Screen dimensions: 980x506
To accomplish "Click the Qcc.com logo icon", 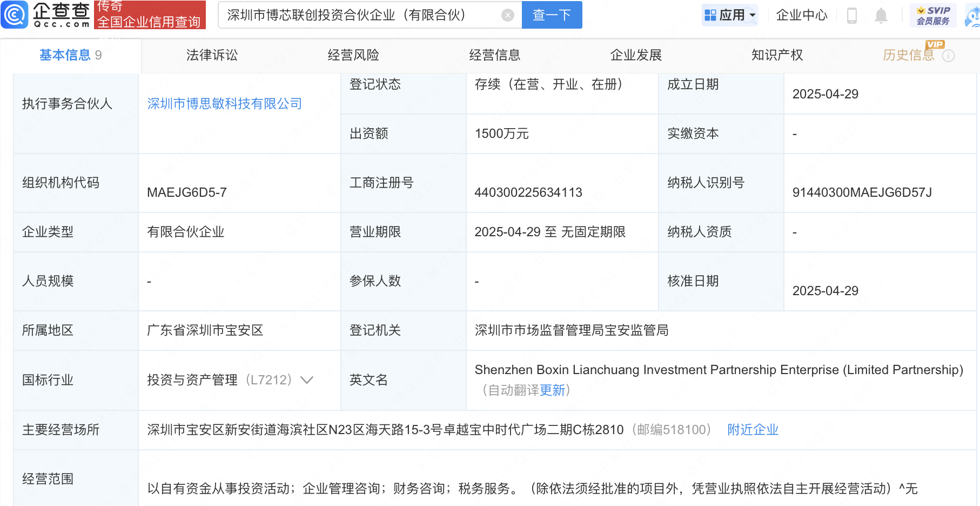I will tap(15, 15).
